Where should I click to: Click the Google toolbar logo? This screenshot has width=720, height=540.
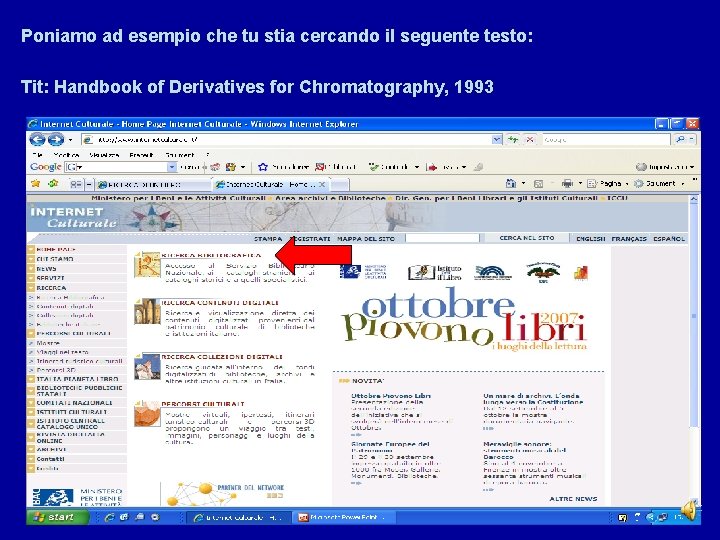tap(45, 167)
